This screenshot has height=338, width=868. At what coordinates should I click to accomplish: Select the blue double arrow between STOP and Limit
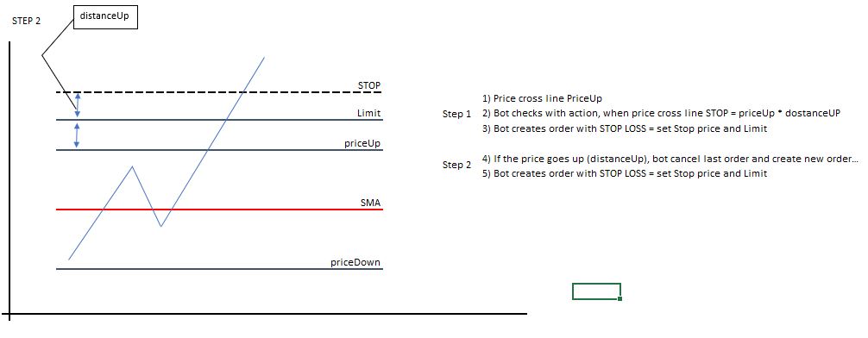78,106
